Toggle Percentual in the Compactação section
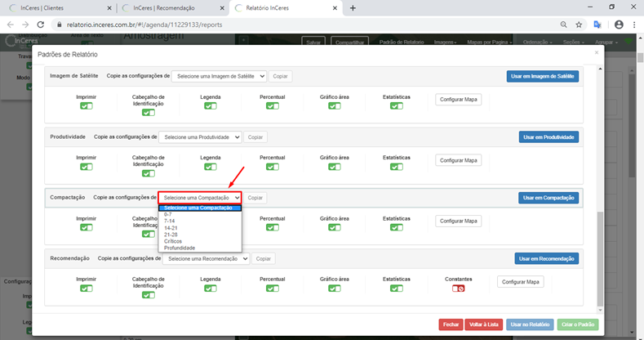Viewport: 644px width, 340px height. (273, 228)
